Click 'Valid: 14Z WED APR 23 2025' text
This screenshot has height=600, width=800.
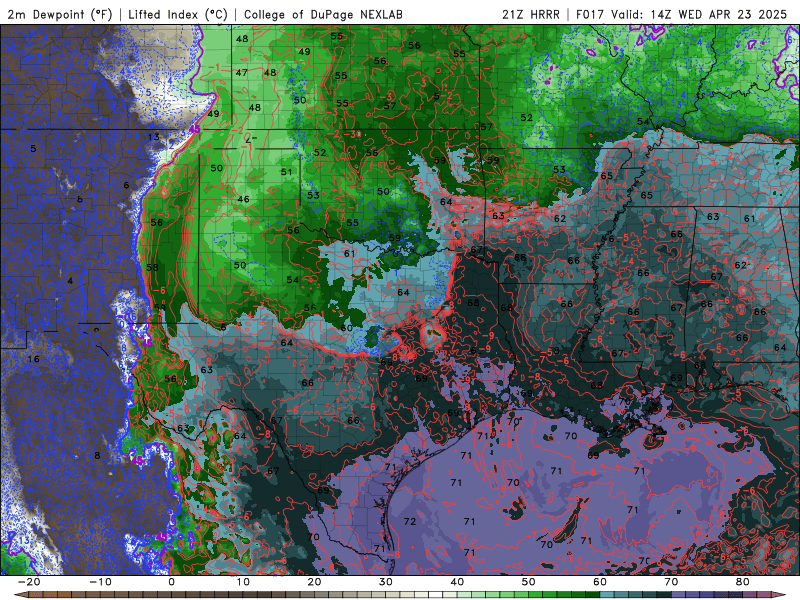pyautogui.click(x=699, y=14)
